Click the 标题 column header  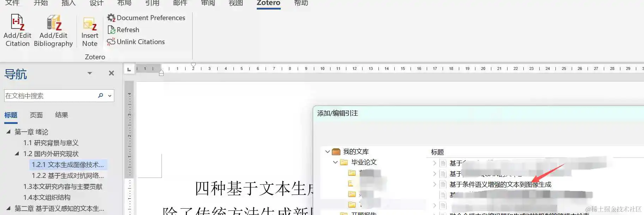point(437,152)
